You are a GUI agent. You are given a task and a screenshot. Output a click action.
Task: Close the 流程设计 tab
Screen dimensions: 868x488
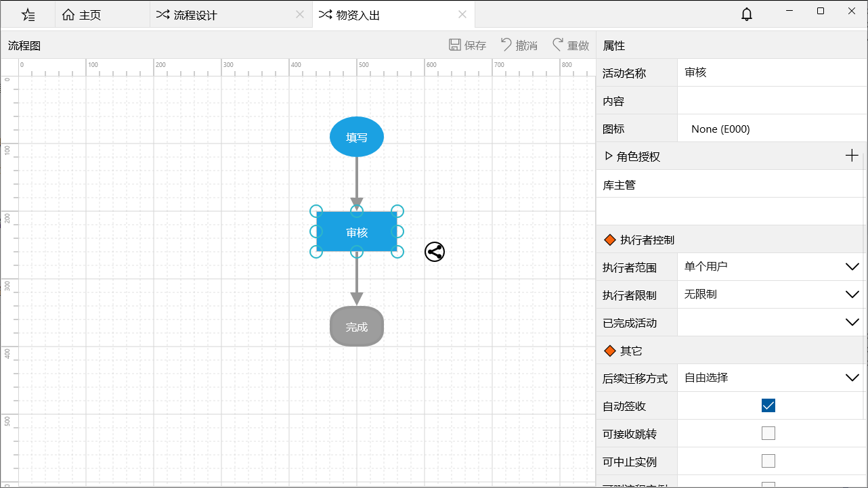pos(300,15)
